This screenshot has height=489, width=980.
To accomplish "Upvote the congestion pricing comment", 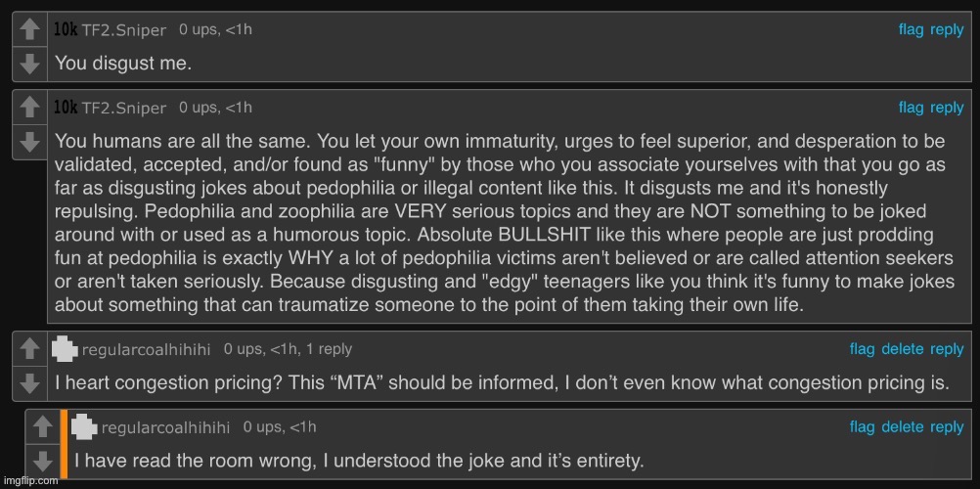I will coord(29,349).
